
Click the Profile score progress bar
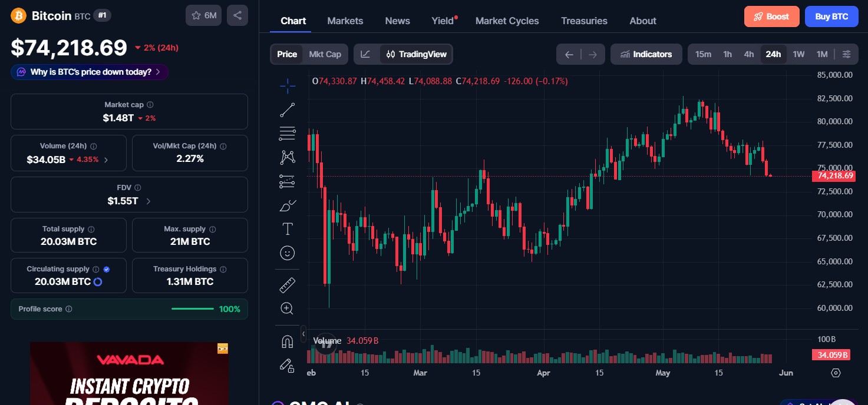pos(193,309)
